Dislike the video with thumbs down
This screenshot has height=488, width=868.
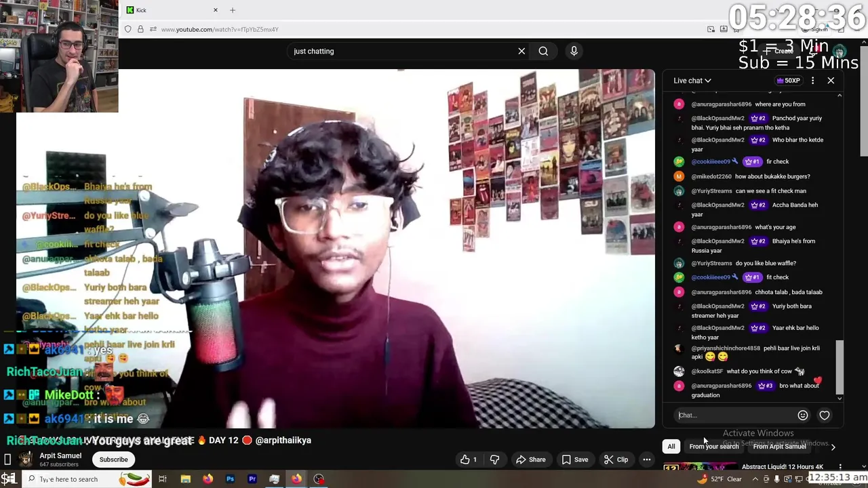tap(494, 460)
